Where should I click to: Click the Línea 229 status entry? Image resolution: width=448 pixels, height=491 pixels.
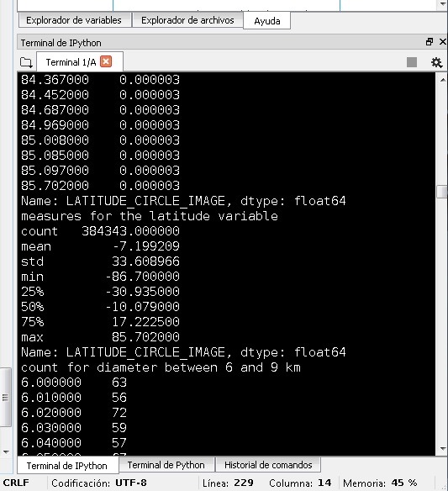click(x=228, y=483)
